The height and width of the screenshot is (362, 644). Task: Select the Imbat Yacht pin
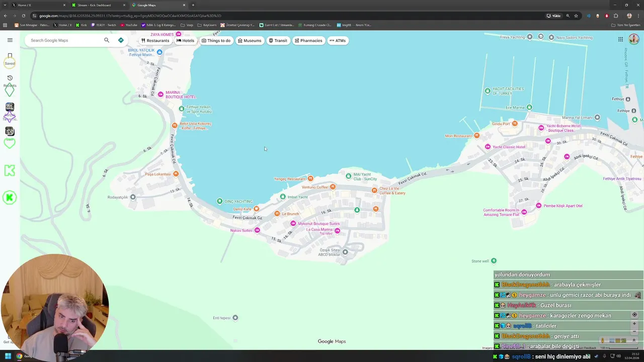pos(283,197)
